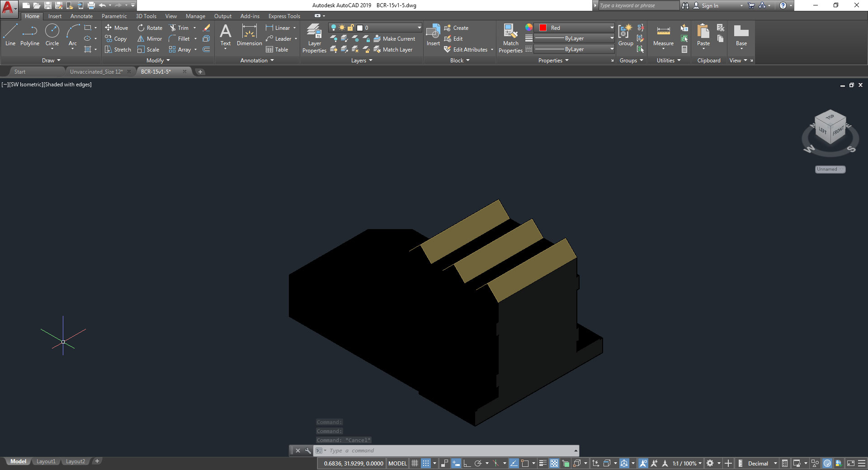Viewport: 868px width, 470px height.
Task: Expand the Red object color dropdown
Action: 611,28
